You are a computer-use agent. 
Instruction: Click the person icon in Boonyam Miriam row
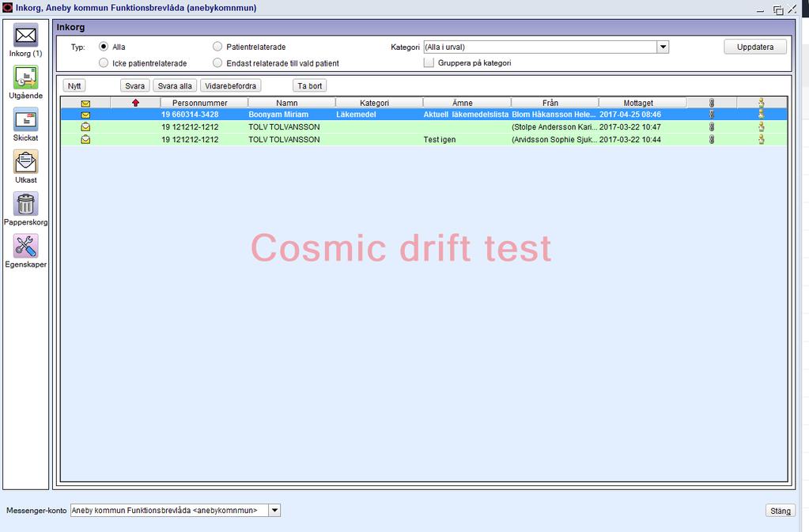[762, 115]
